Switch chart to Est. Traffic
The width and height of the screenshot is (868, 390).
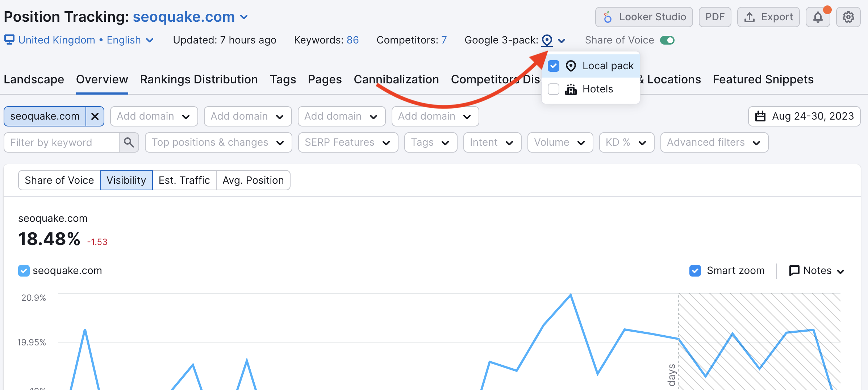(184, 180)
